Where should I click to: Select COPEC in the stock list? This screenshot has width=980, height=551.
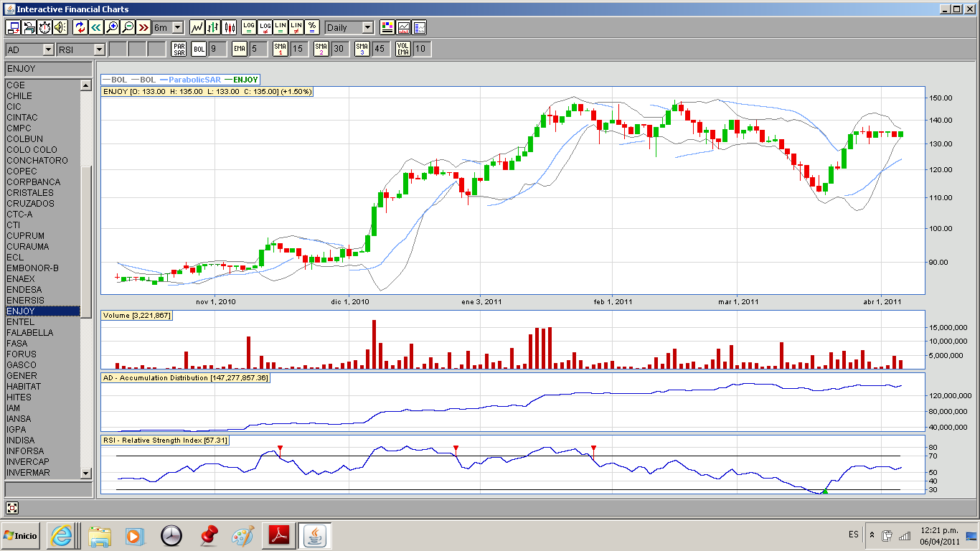click(43, 171)
